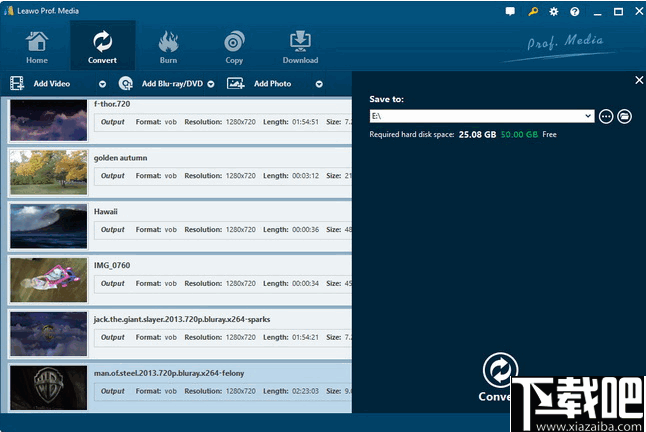The image size is (646, 432).
Task: Click length value 00:03:12
Action: coord(305,175)
